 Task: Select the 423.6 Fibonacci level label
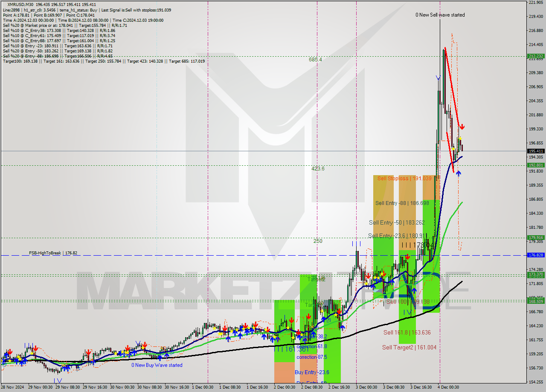(x=318, y=169)
